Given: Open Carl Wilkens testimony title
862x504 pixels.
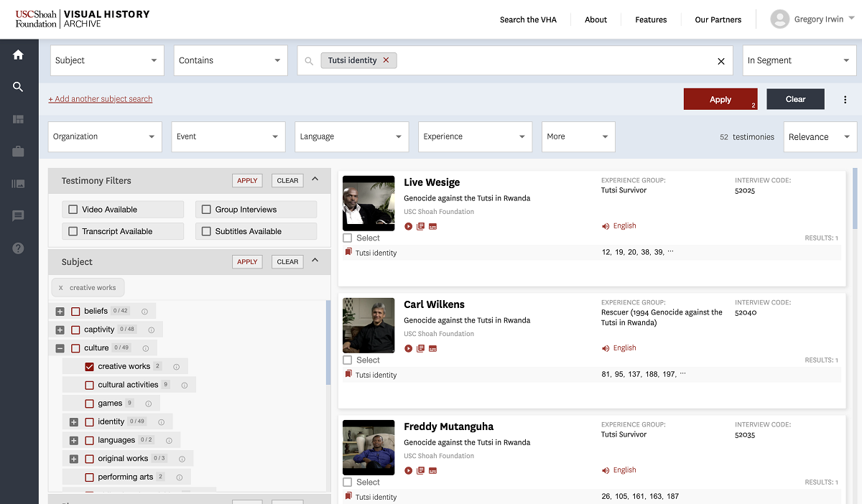Looking at the screenshot, I should (x=434, y=304).
